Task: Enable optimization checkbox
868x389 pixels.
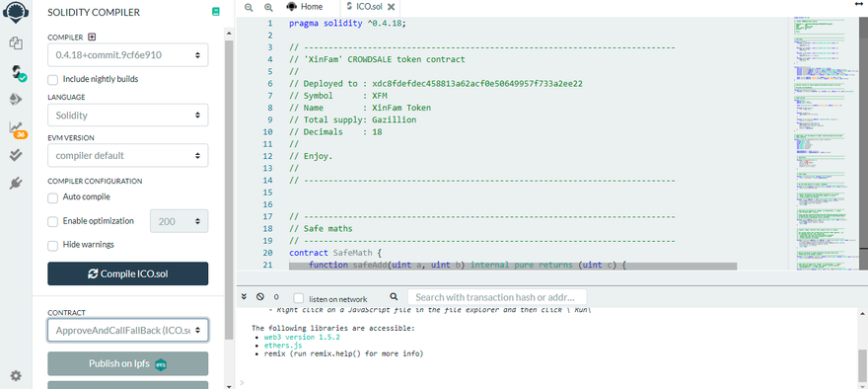Action: [52, 222]
